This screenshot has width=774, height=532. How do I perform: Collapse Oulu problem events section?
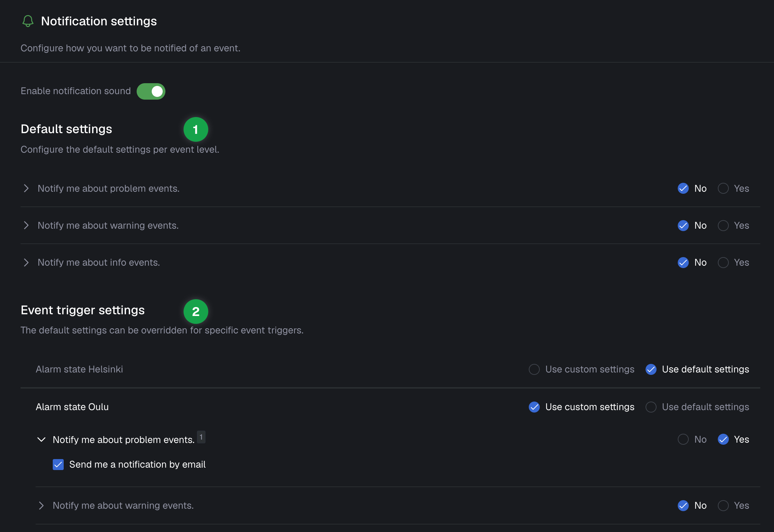pos(41,440)
